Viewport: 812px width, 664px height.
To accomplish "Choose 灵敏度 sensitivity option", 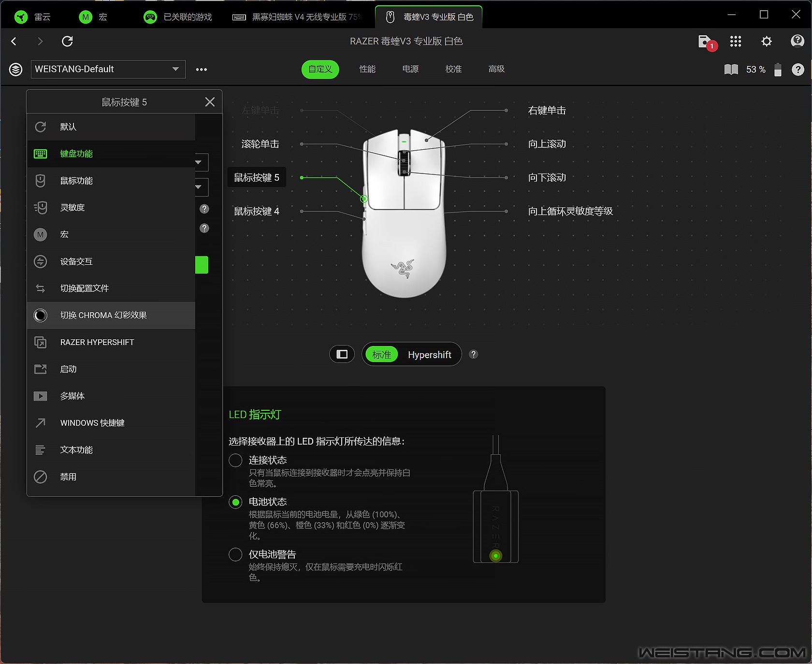I will click(111, 208).
